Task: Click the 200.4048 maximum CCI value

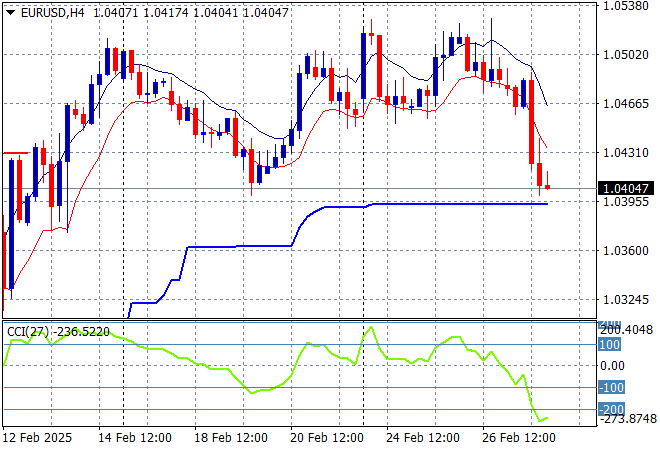Action: coord(628,330)
